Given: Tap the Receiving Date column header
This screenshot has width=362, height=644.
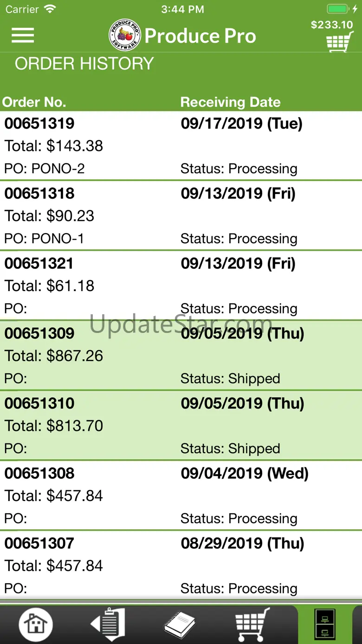Looking at the screenshot, I should [230, 102].
